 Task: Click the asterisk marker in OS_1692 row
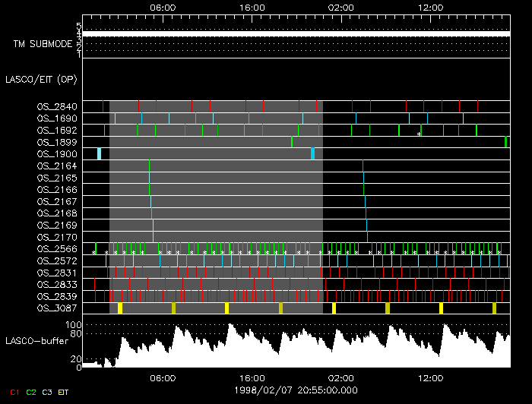coord(419,134)
